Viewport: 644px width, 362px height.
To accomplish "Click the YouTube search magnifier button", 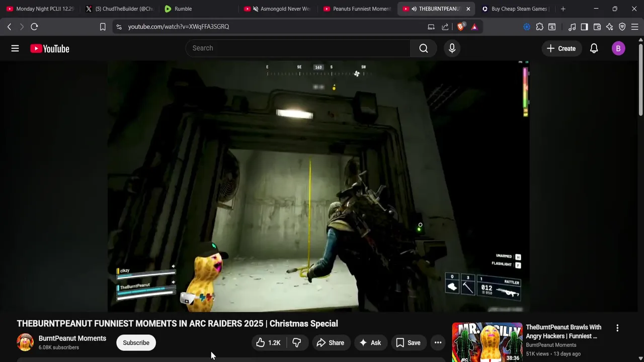I will 424,48.
